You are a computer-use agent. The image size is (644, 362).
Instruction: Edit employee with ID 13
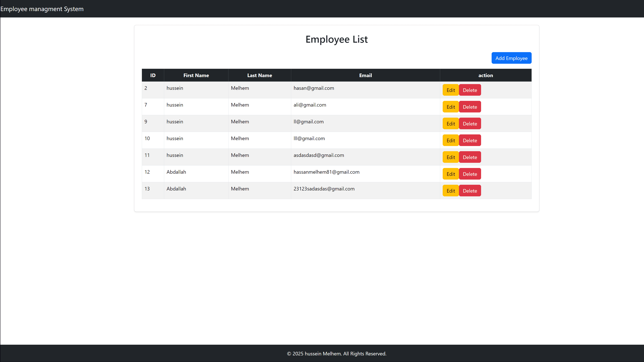tap(451, 190)
